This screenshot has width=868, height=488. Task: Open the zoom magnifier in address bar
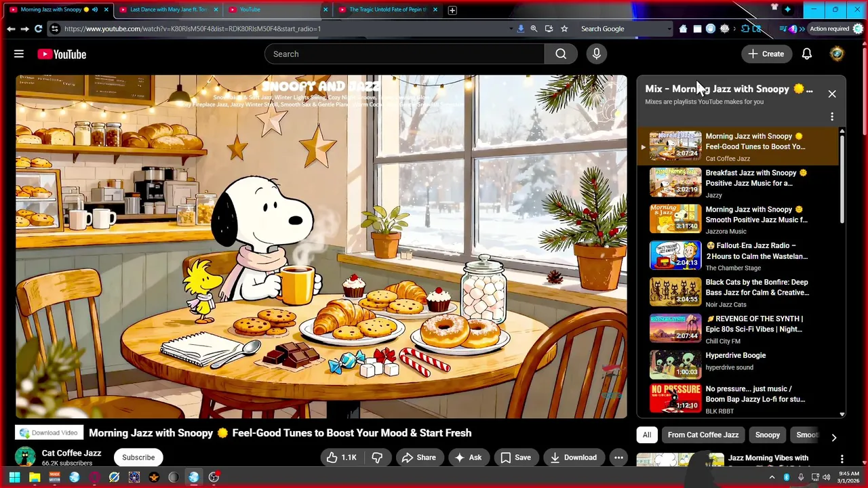tap(534, 28)
